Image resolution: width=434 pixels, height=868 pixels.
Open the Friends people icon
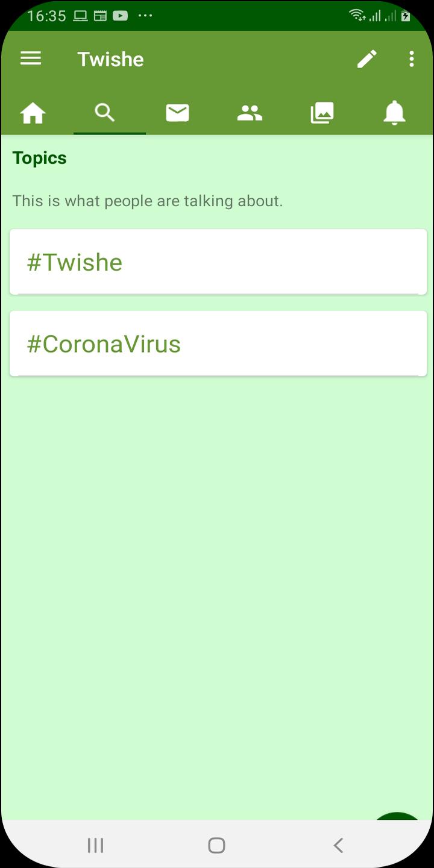pos(250,113)
